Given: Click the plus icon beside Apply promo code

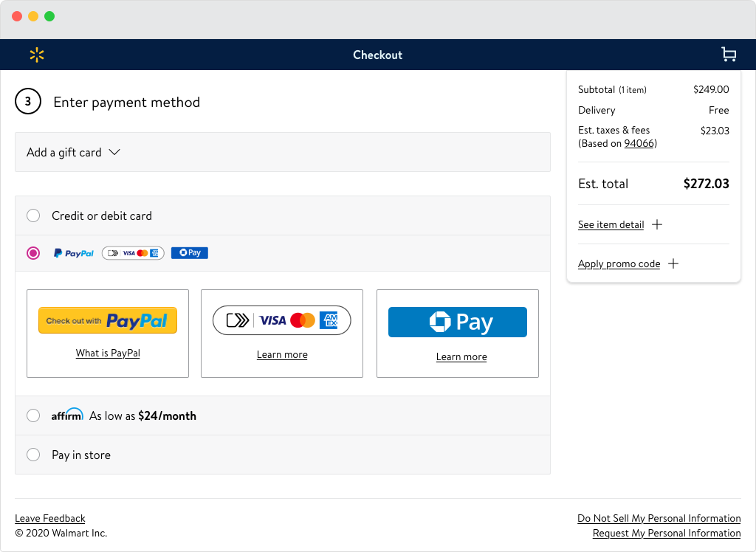Looking at the screenshot, I should [673, 263].
